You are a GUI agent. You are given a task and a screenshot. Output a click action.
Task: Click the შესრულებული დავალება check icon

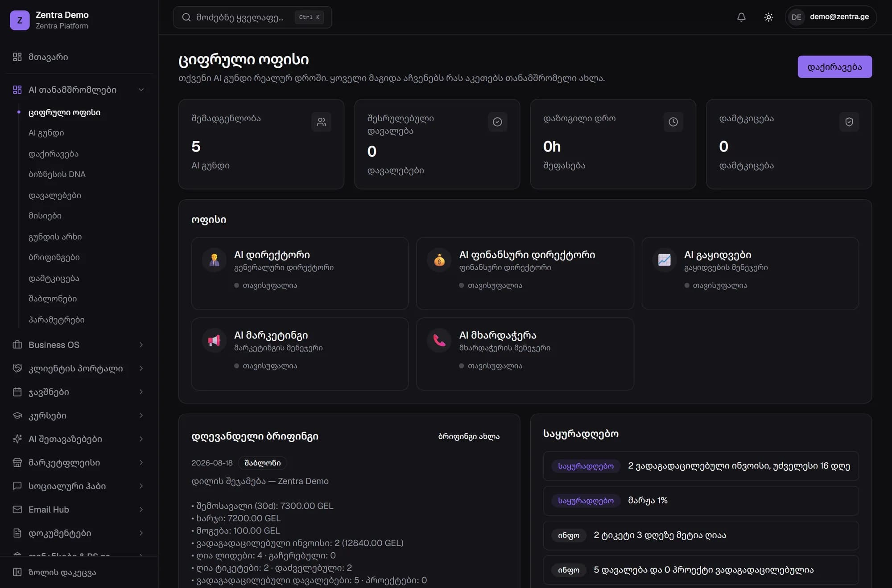point(497,122)
